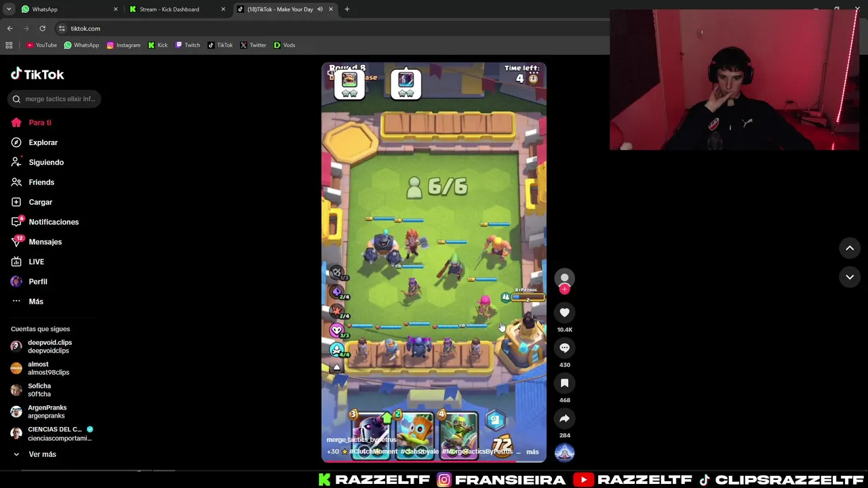
Task: Open the Explorar compass icon
Action: pos(16,142)
